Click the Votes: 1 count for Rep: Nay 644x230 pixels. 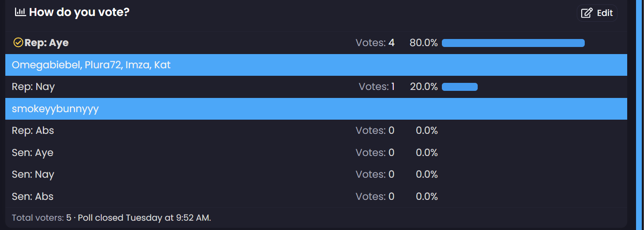376,87
